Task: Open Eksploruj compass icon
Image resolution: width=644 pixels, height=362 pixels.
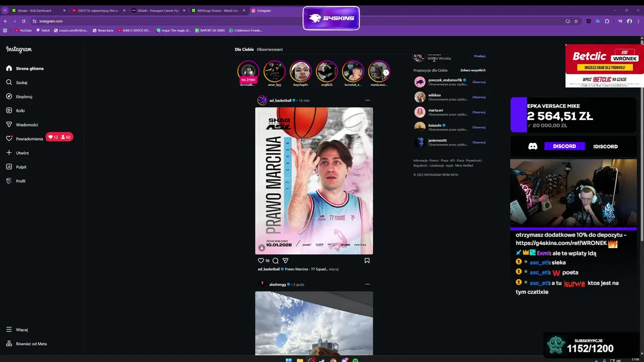Action: [9, 97]
